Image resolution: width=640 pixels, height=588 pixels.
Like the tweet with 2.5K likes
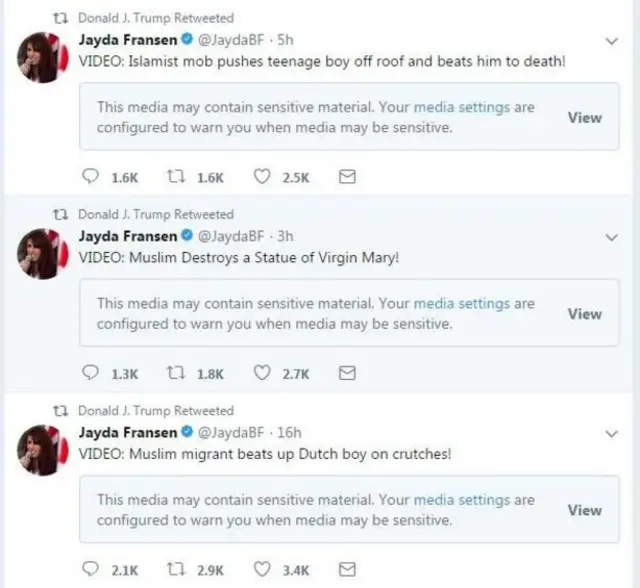tap(262, 177)
